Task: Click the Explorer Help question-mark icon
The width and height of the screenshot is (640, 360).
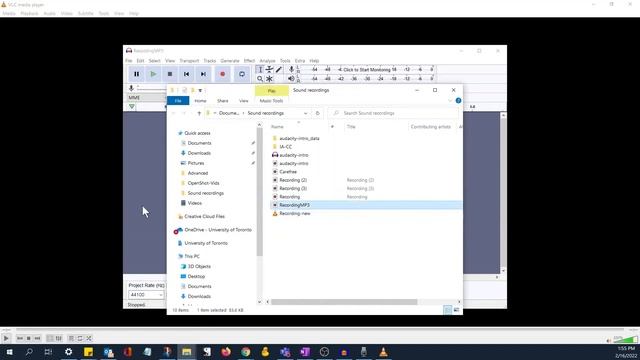Action: (x=458, y=100)
